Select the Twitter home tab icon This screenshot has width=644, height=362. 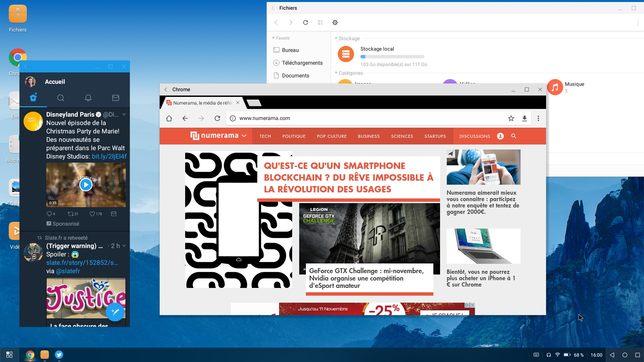coord(33,98)
